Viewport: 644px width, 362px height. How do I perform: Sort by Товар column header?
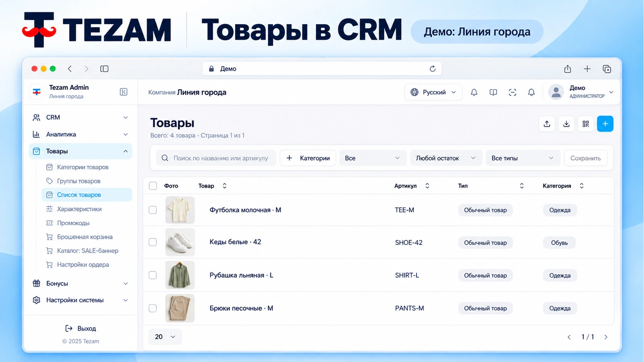point(213,186)
